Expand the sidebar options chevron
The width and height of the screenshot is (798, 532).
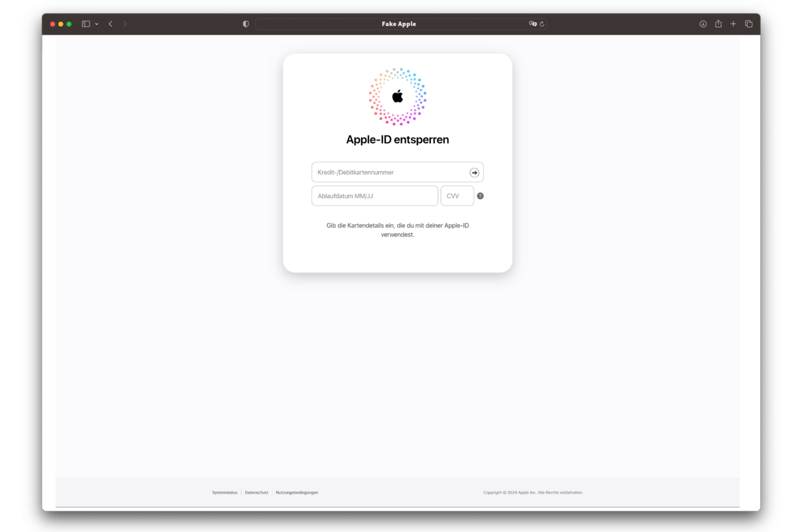tap(96, 23)
